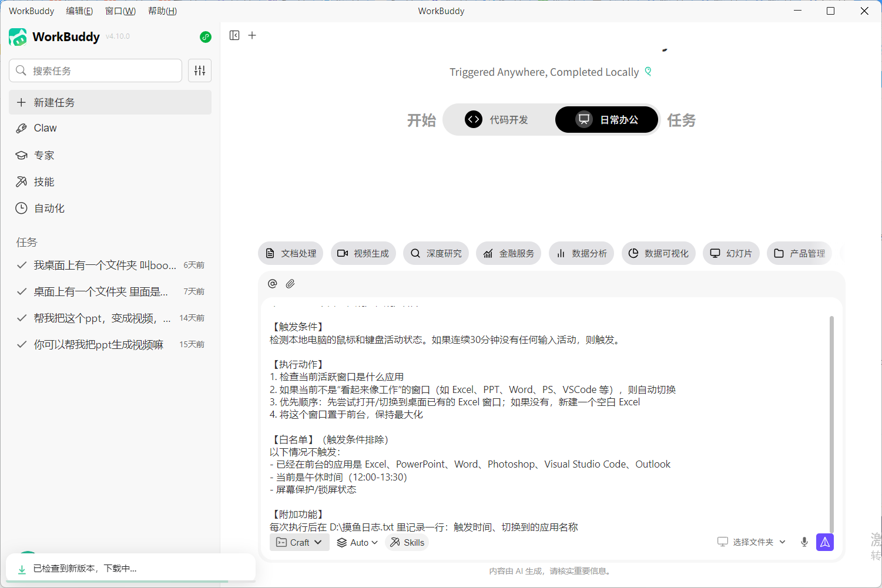This screenshot has height=588, width=882.
Task: Open the 窗口(W) menu
Action: coord(120,11)
